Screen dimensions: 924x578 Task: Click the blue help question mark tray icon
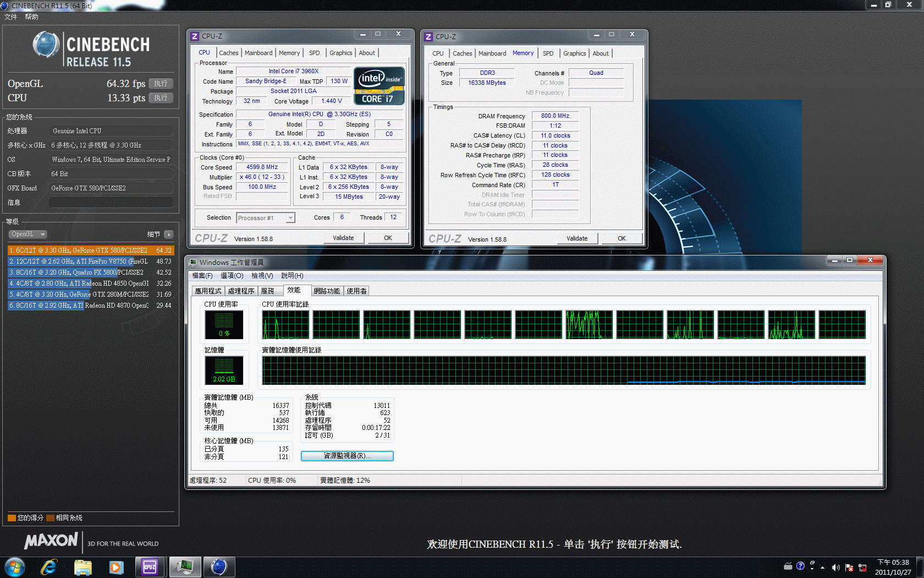(800, 566)
